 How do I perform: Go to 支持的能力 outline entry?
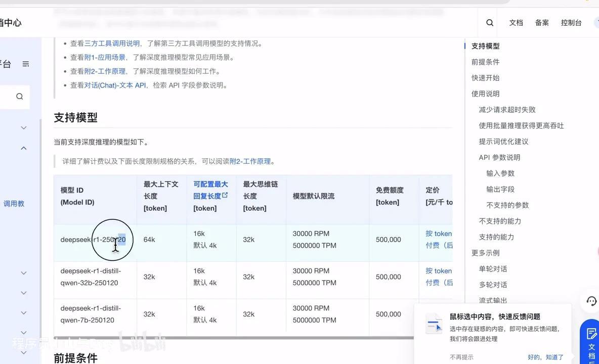click(x=496, y=237)
